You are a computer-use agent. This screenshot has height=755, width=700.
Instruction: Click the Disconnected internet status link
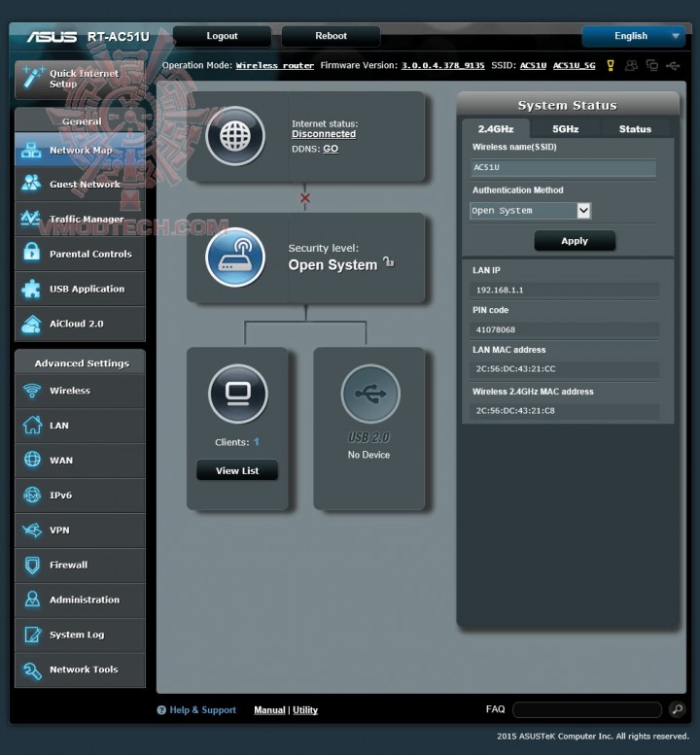324,134
